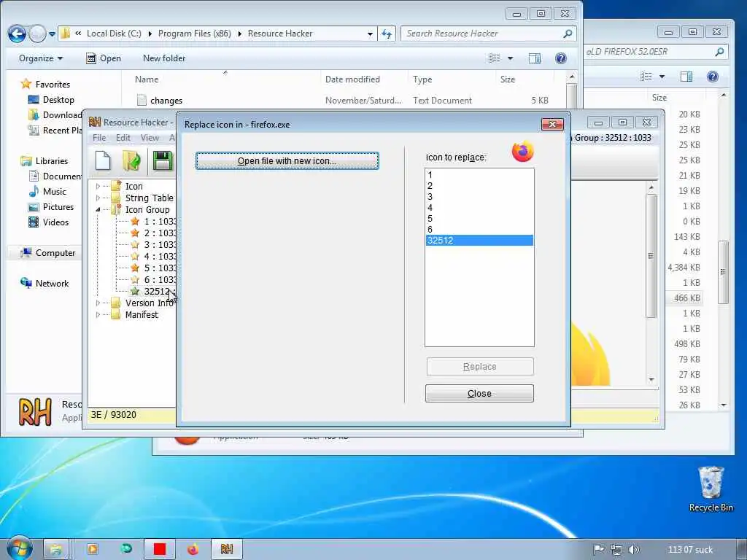This screenshot has height=560, width=747.
Task: Open the Organize dropdown menu
Action: [x=41, y=58]
